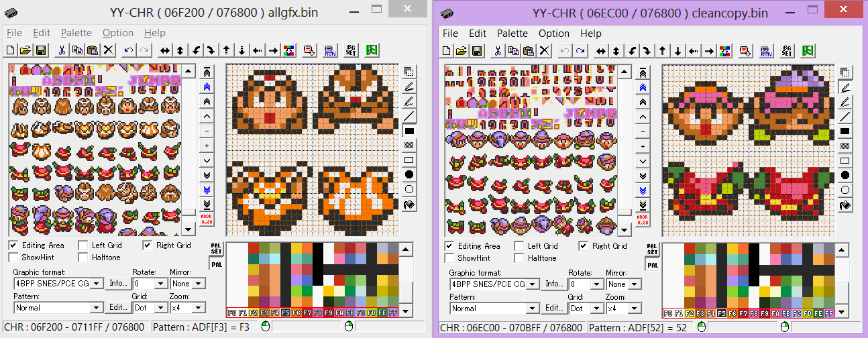Check Left Grid in cleancopy.bin window

[x=536, y=246]
